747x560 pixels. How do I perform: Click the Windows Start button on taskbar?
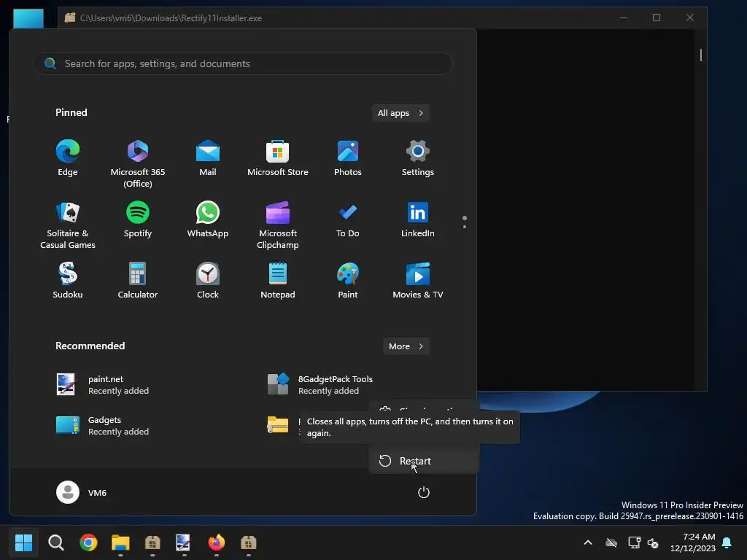click(23, 542)
